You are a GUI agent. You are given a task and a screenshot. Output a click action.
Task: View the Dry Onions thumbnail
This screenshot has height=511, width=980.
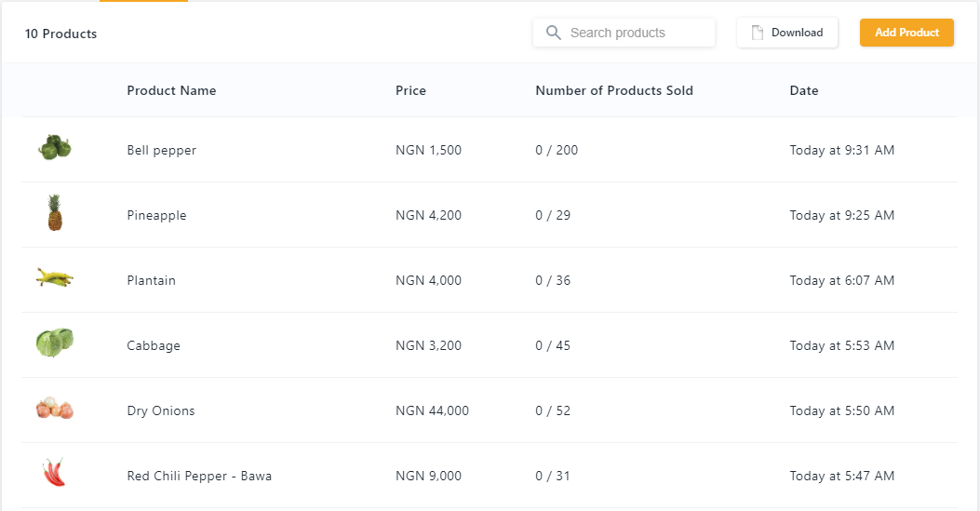(x=55, y=409)
